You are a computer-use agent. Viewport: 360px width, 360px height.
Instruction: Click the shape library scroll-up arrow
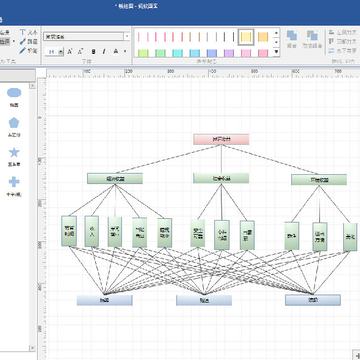tap(32, 86)
